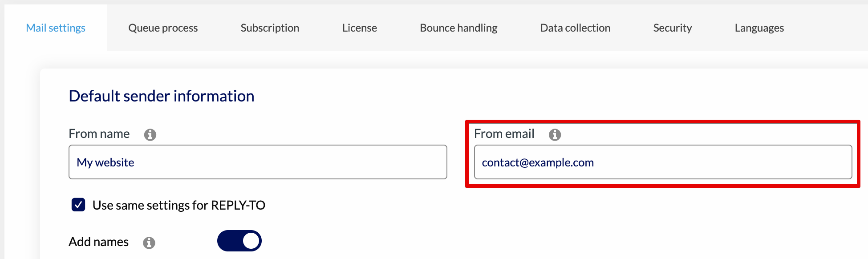
Task: Open the Mail settings tab
Action: click(56, 28)
